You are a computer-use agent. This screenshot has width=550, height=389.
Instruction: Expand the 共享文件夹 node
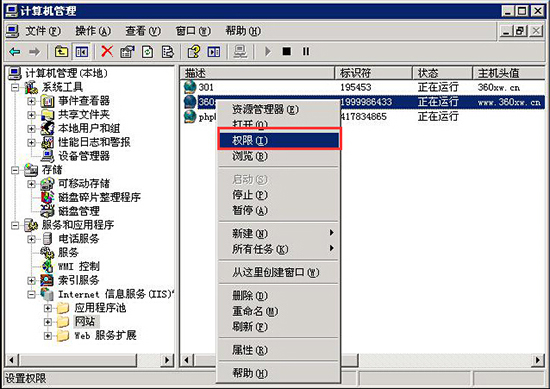coord(31,115)
